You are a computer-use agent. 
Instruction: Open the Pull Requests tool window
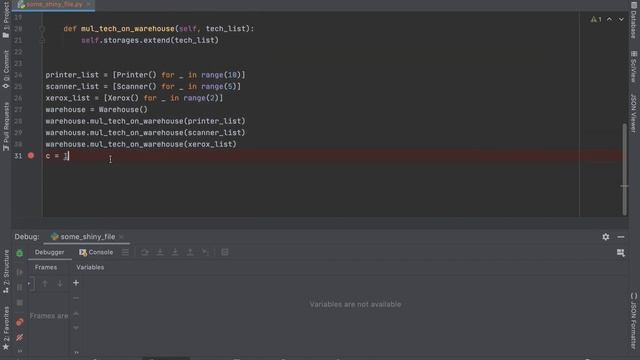click(6, 127)
